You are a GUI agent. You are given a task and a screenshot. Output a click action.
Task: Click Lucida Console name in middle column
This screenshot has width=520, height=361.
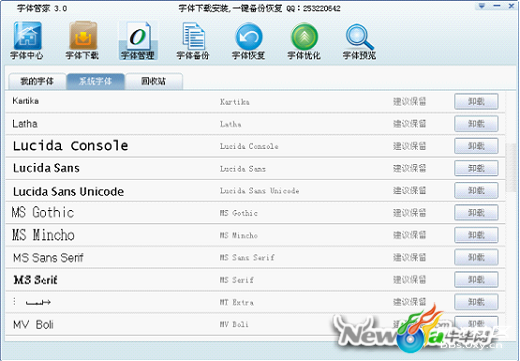point(249,146)
